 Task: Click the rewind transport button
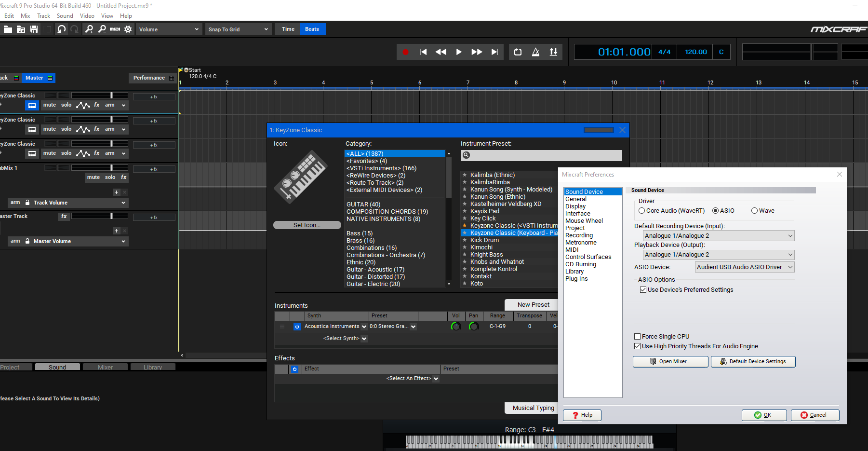pyautogui.click(x=441, y=52)
